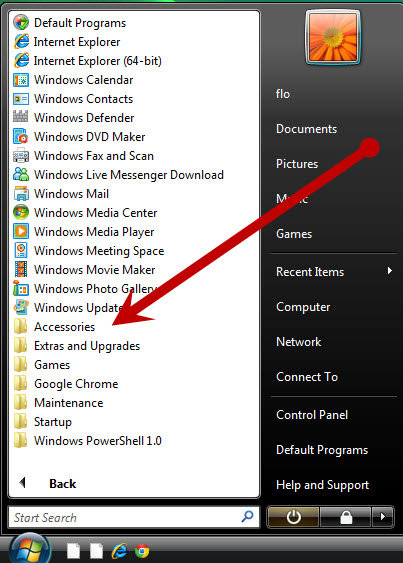Image resolution: width=403 pixels, height=563 pixels.
Task: Open Help and Support
Action: (322, 485)
